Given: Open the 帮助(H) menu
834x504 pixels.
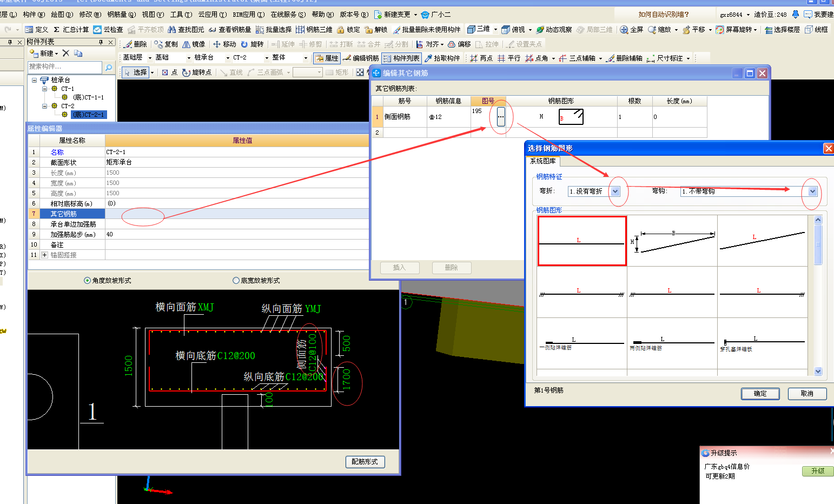Looking at the screenshot, I should point(323,15).
